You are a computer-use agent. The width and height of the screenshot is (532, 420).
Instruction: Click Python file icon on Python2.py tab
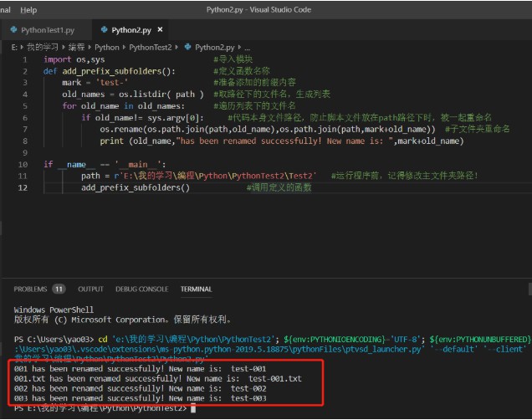pos(105,30)
